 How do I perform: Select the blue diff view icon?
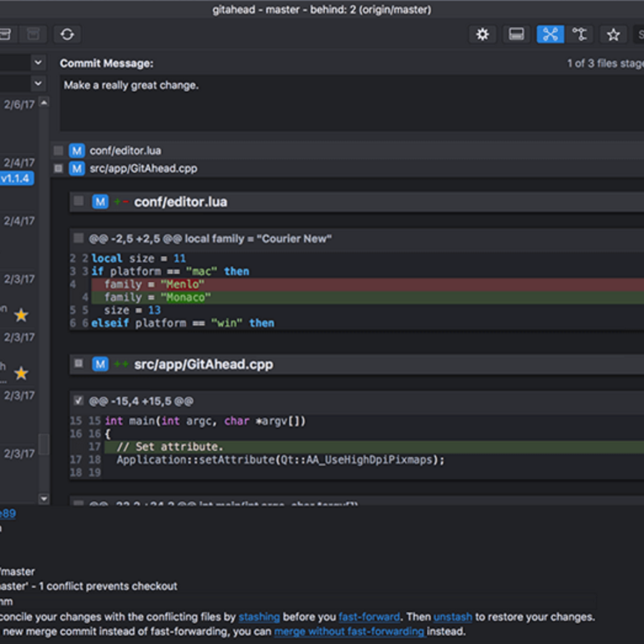[550, 34]
